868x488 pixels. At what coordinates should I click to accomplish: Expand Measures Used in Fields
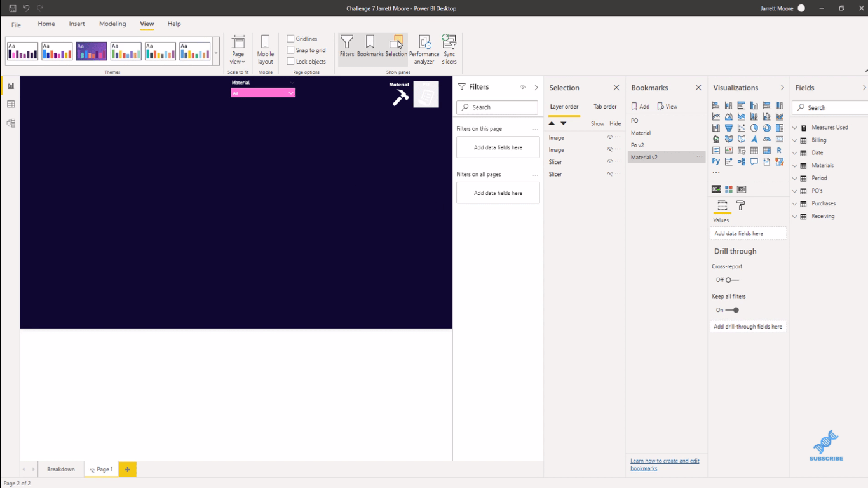click(795, 127)
